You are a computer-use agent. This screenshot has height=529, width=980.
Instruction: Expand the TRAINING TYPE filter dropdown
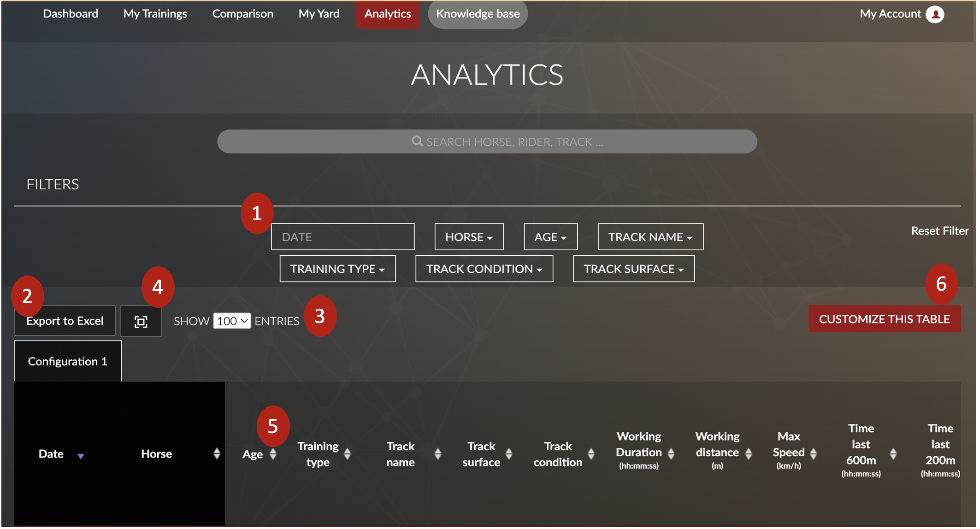(x=337, y=269)
